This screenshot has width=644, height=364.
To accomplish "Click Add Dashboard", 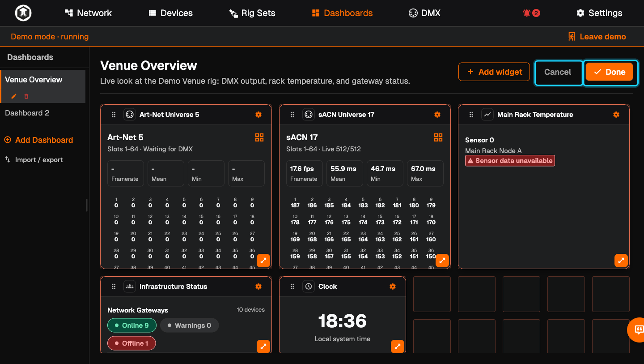I will (38, 140).
